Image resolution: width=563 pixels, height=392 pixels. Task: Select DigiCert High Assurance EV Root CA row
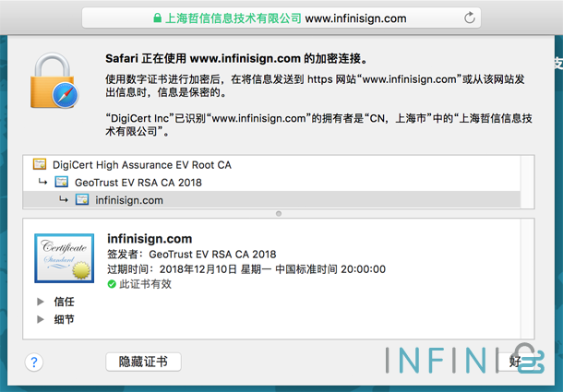point(271,165)
